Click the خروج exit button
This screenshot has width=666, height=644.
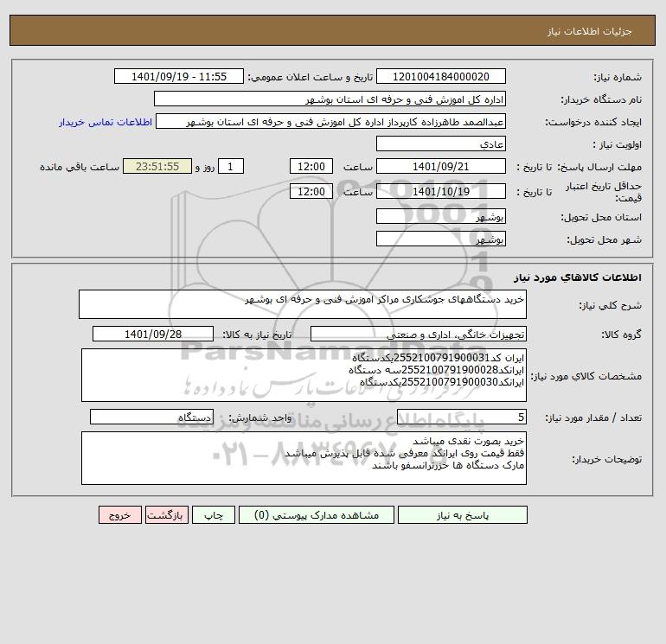click(119, 515)
